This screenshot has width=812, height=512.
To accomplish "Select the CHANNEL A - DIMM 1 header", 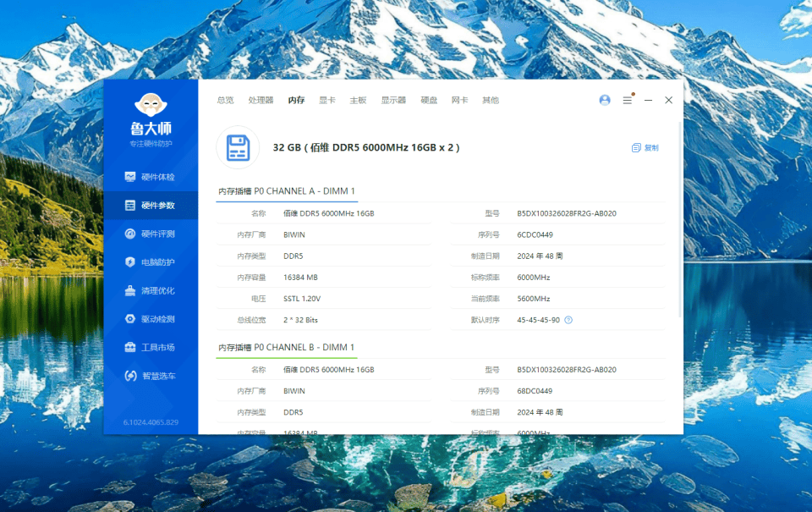I will 287,191.
